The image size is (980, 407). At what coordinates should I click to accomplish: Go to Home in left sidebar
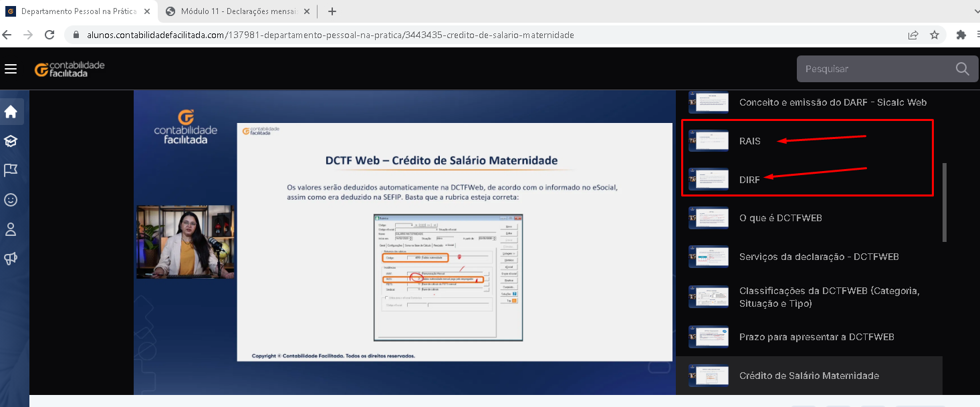11,112
